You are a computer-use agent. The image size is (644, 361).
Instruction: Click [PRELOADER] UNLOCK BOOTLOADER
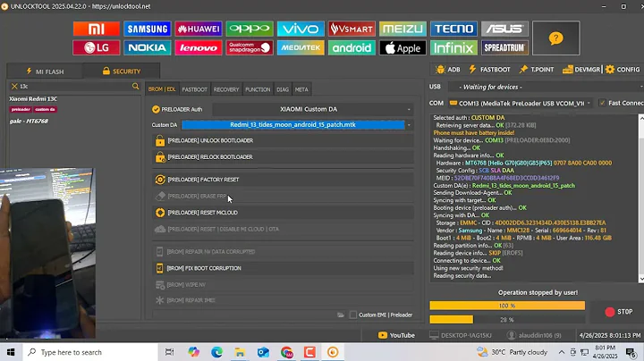click(283, 140)
